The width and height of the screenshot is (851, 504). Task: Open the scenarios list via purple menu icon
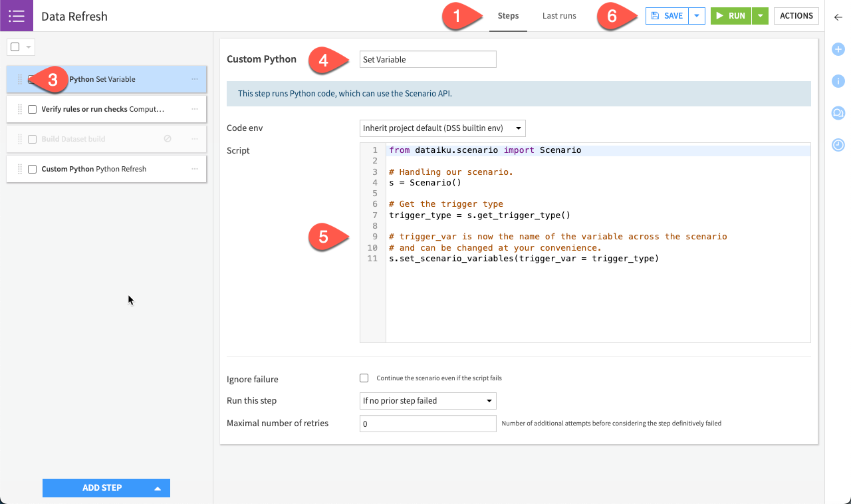coord(16,15)
